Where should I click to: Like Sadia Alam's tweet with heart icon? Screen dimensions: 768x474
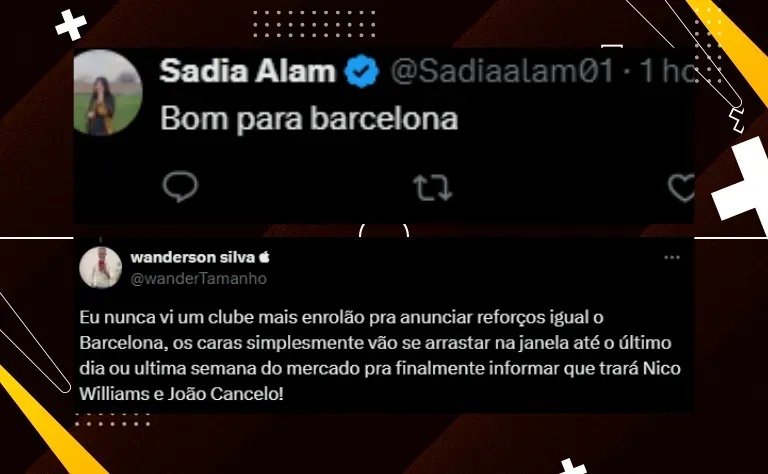click(x=682, y=188)
